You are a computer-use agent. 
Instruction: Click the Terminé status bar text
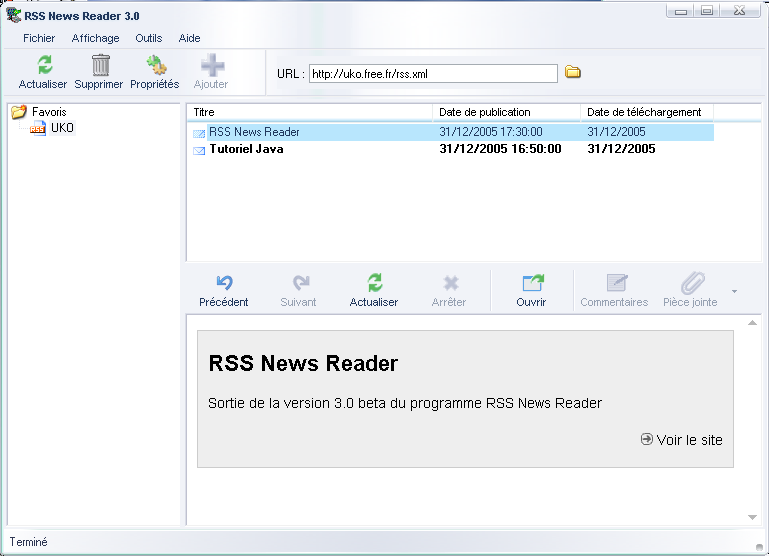(28, 542)
